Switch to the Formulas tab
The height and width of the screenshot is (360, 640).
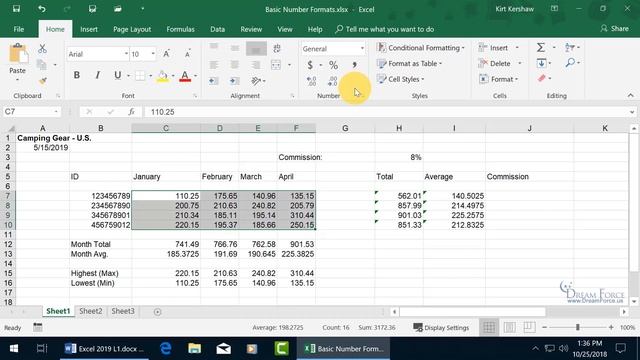(180, 29)
